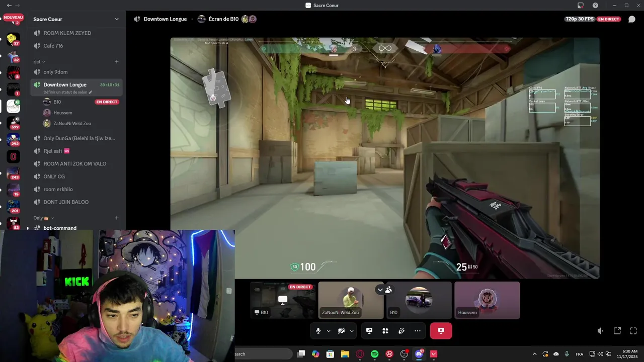Join DONT JOIN BALOO voice channel
The image size is (644, 362).
click(x=75, y=202)
